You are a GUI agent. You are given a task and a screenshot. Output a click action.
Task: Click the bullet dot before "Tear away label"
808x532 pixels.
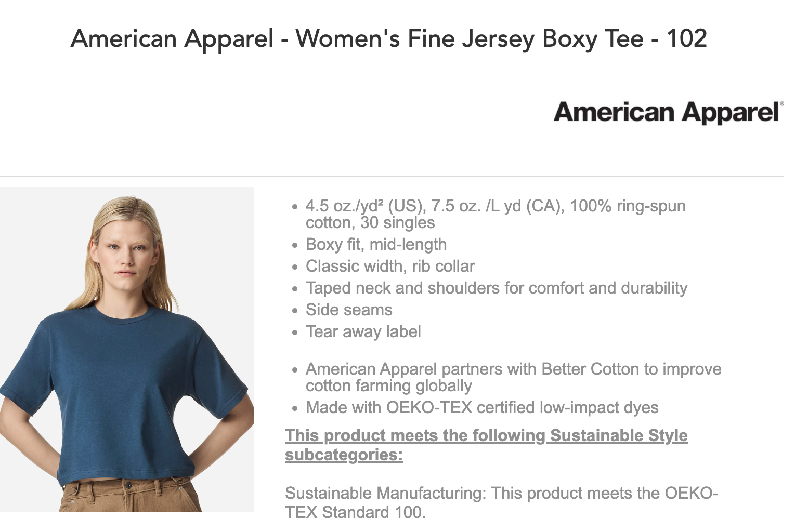[x=295, y=332]
